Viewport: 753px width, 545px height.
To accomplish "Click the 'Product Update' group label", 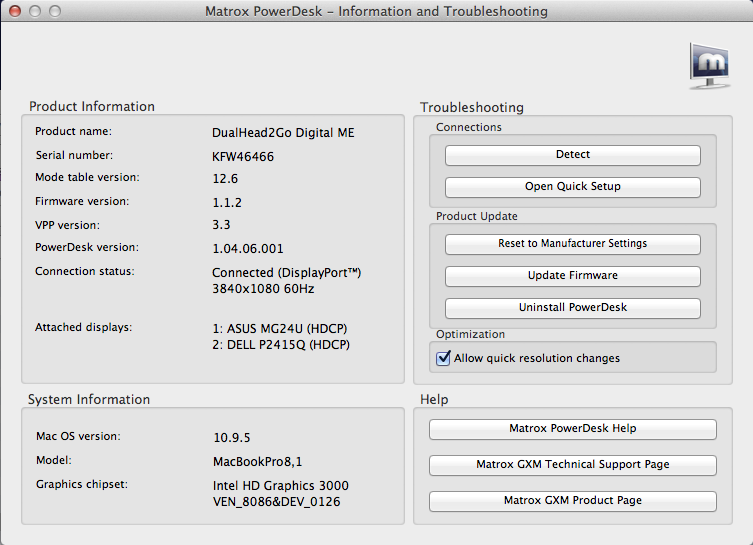I will pyautogui.click(x=477, y=216).
